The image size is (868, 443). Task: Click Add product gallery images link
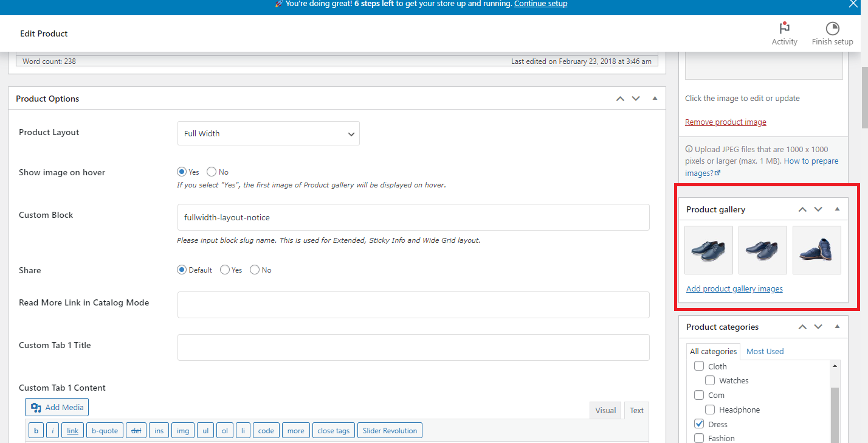coord(734,289)
